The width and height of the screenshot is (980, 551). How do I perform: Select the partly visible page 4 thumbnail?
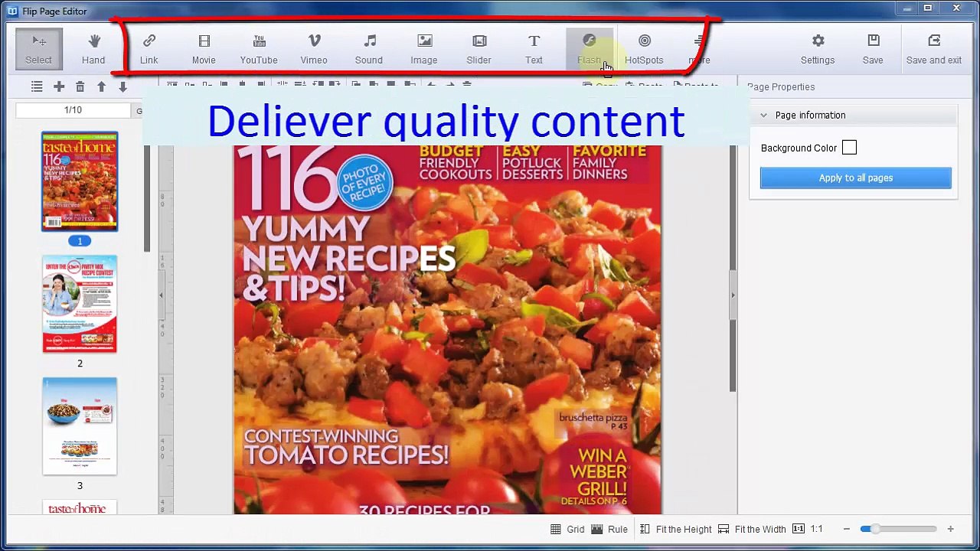pyautogui.click(x=80, y=507)
